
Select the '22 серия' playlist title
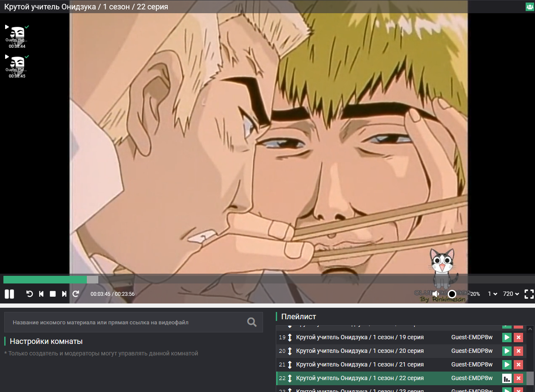click(360, 378)
